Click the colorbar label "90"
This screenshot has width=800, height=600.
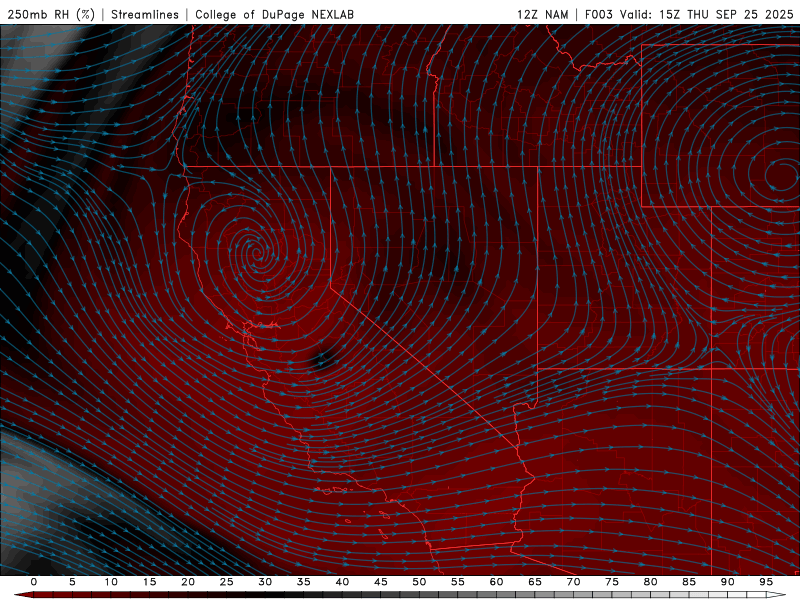tap(727, 582)
